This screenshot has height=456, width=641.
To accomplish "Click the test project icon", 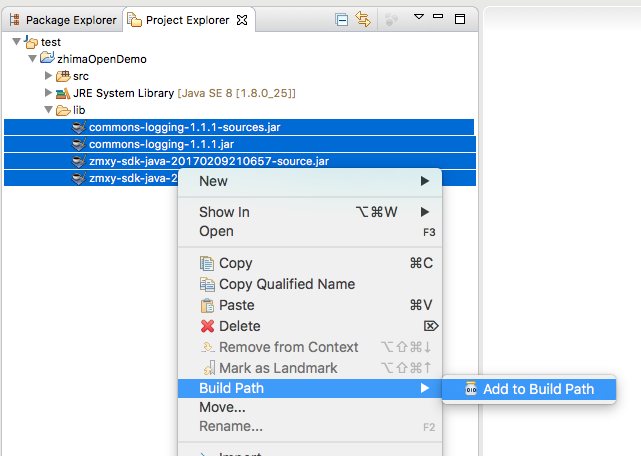I will click(x=31, y=42).
